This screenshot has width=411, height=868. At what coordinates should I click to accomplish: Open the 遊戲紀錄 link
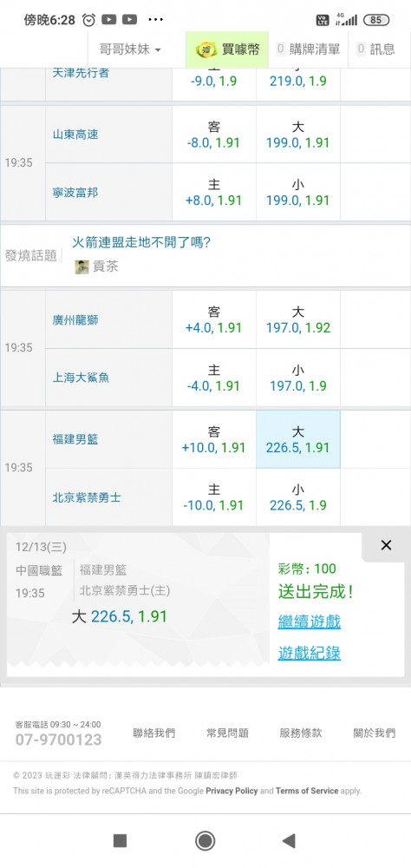310,653
